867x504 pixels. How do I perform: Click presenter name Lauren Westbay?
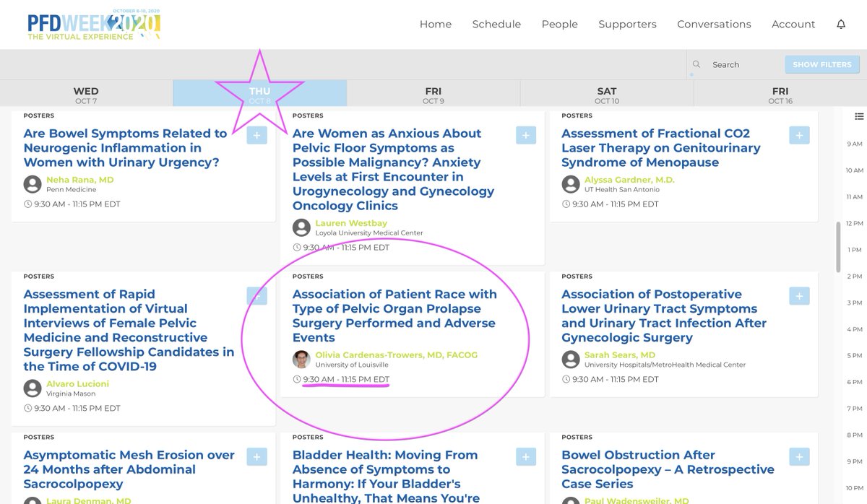(x=351, y=223)
